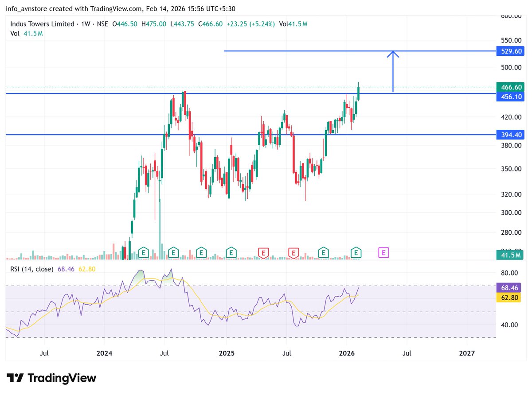
Task: Click the change value +23.25 (+5.24%)
Action: click(251, 24)
